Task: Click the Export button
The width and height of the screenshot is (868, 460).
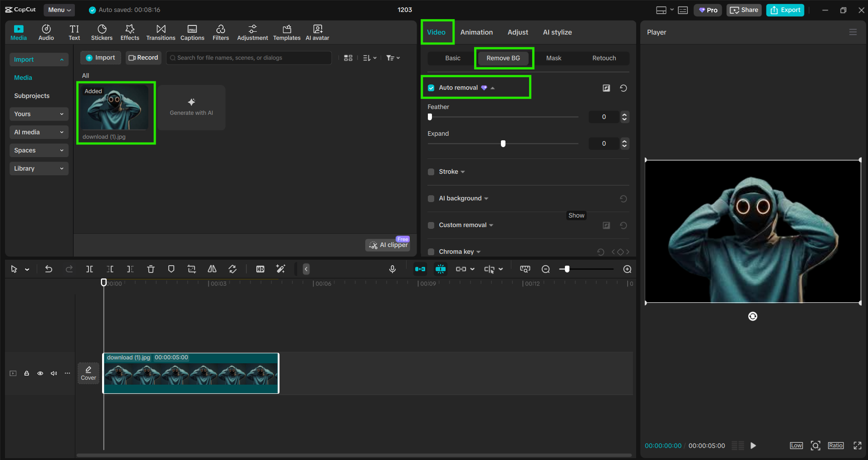Action: pos(785,10)
